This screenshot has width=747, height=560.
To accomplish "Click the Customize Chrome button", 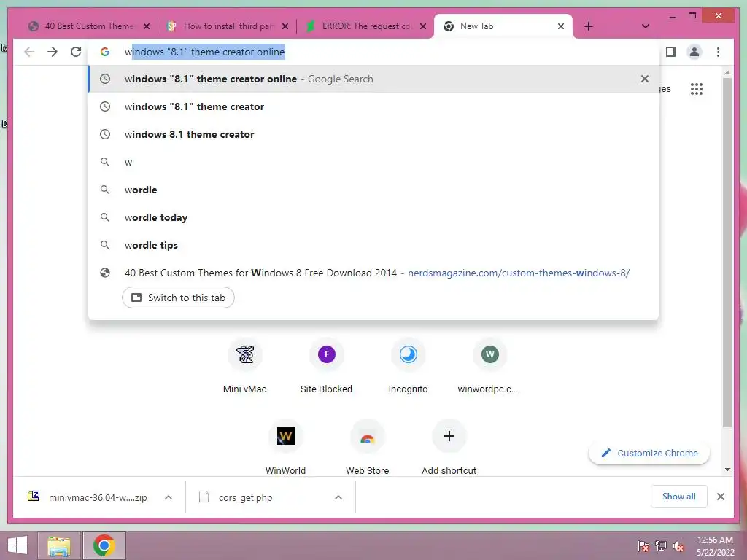I will tap(649, 453).
